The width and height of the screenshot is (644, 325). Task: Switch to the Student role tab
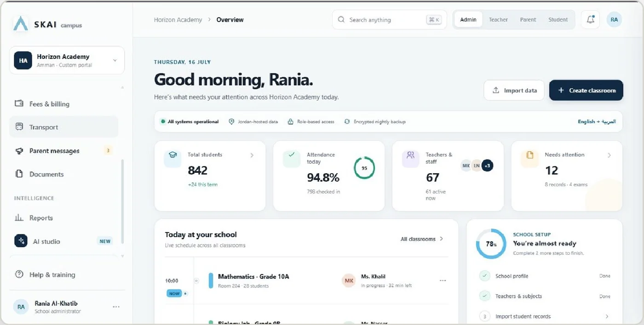coord(558,20)
